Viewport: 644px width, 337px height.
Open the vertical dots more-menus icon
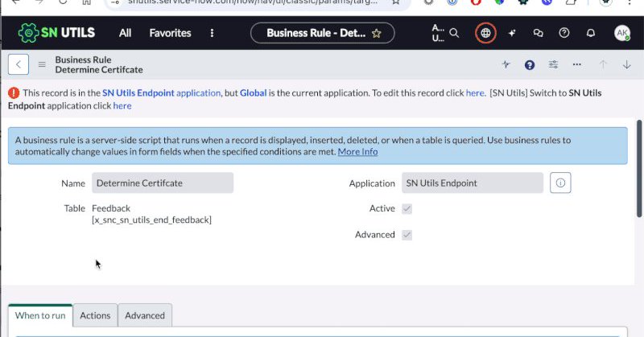click(x=212, y=33)
